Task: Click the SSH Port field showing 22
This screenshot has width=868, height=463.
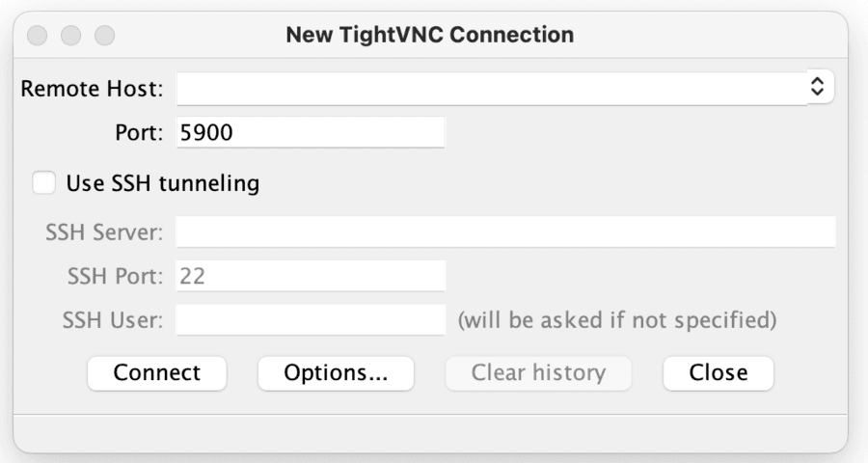Action: coord(310,276)
